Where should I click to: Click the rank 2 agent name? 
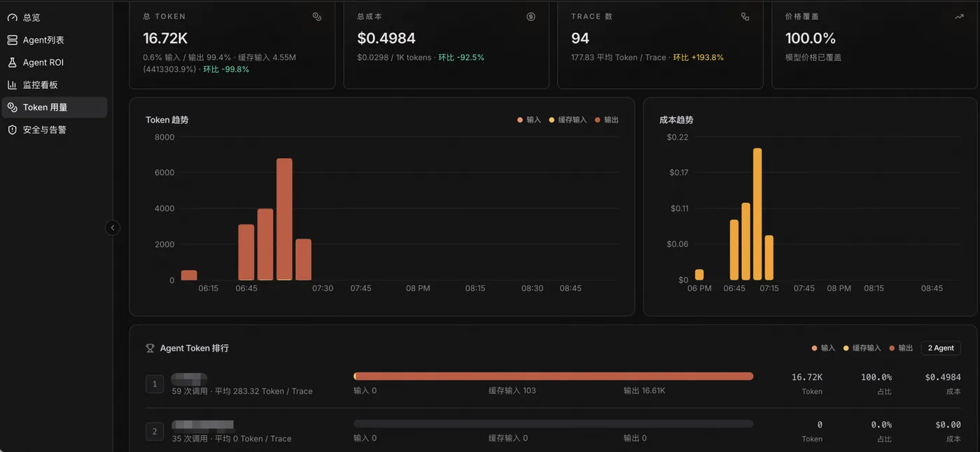(x=202, y=425)
